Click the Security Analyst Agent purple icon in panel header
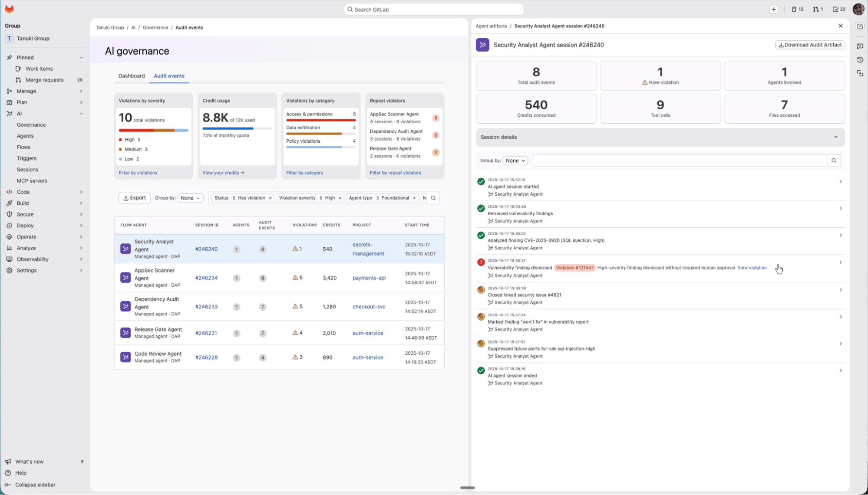868x495 pixels. point(482,45)
